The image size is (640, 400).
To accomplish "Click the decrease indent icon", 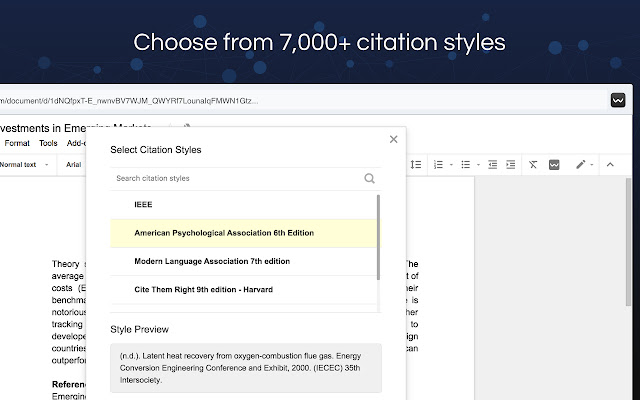I will [493, 164].
